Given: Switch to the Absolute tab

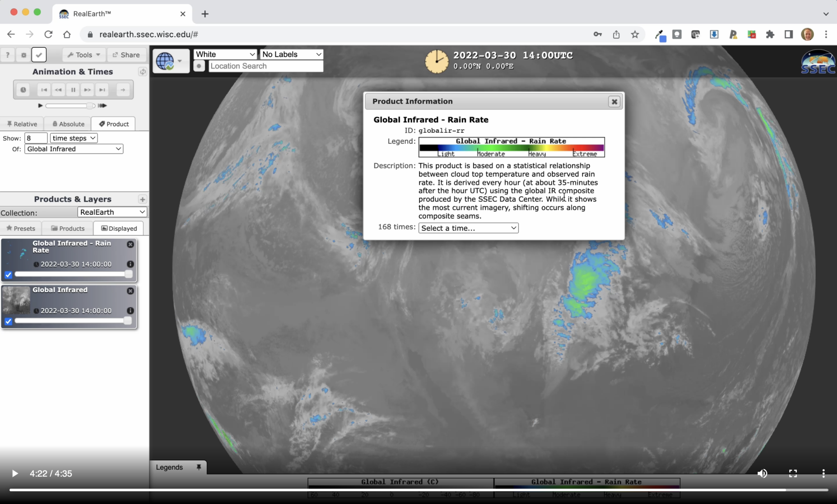Looking at the screenshot, I should (68, 124).
